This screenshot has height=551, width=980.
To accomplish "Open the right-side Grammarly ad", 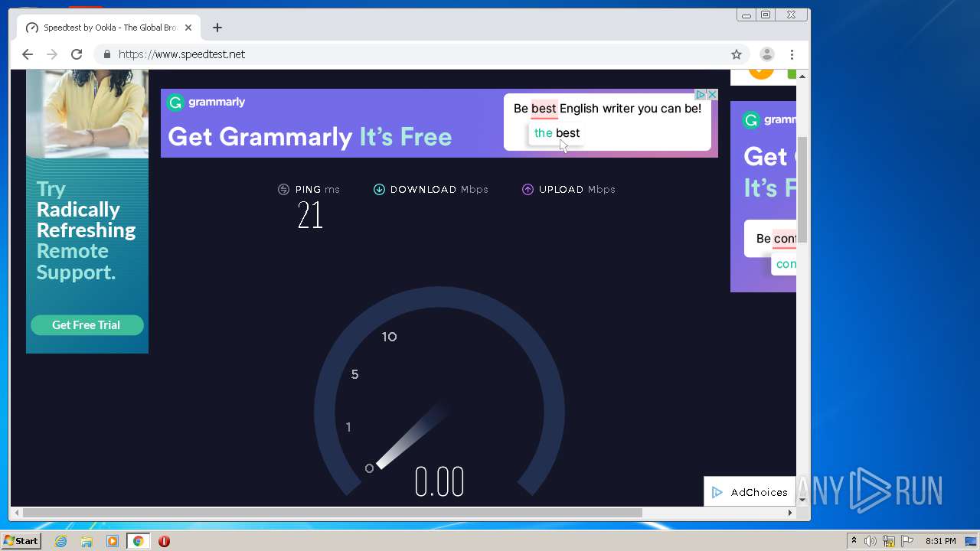I will click(x=763, y=197).
